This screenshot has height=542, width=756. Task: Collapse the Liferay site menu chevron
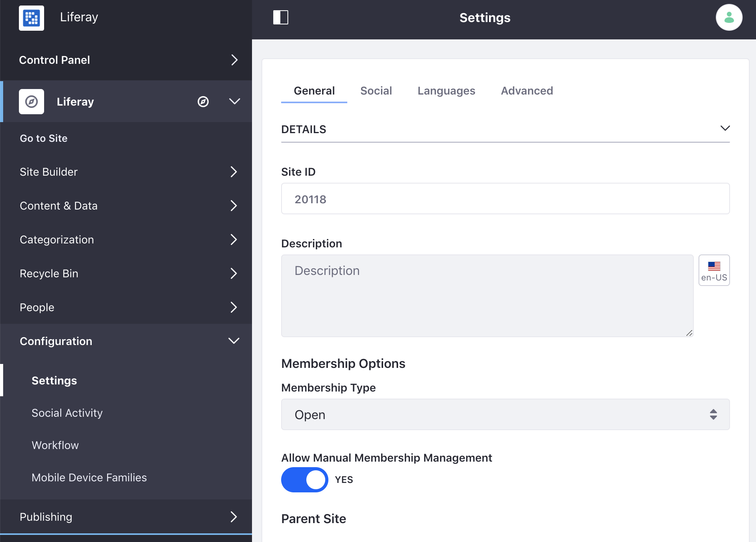point(235,102)
